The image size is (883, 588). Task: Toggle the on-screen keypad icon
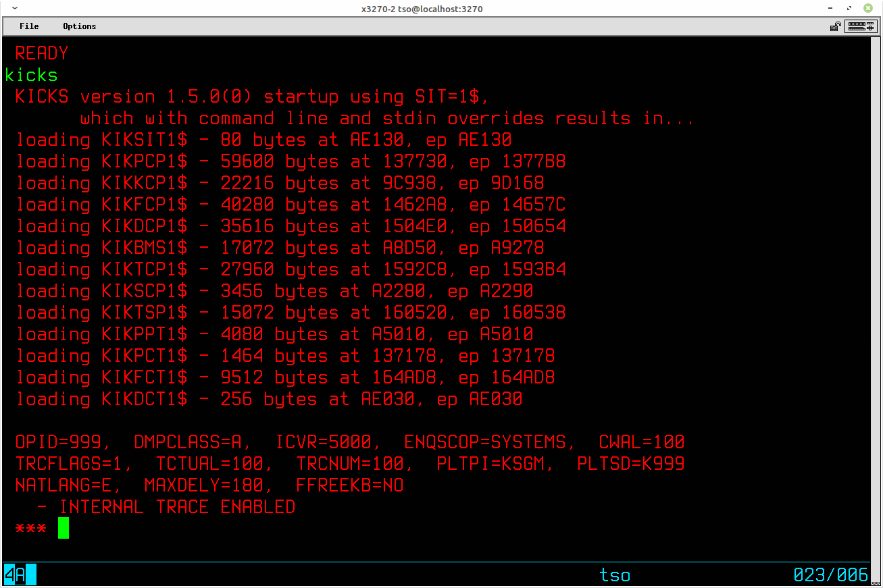pos(861,26)
